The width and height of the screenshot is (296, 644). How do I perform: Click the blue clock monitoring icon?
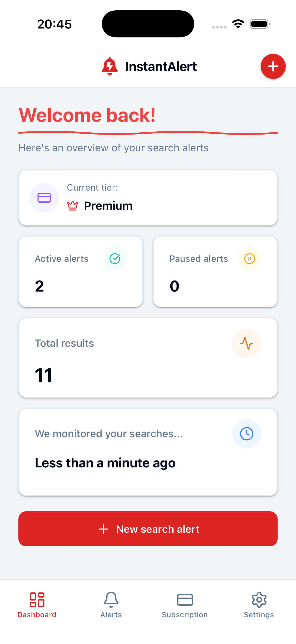tap(246, 434)
